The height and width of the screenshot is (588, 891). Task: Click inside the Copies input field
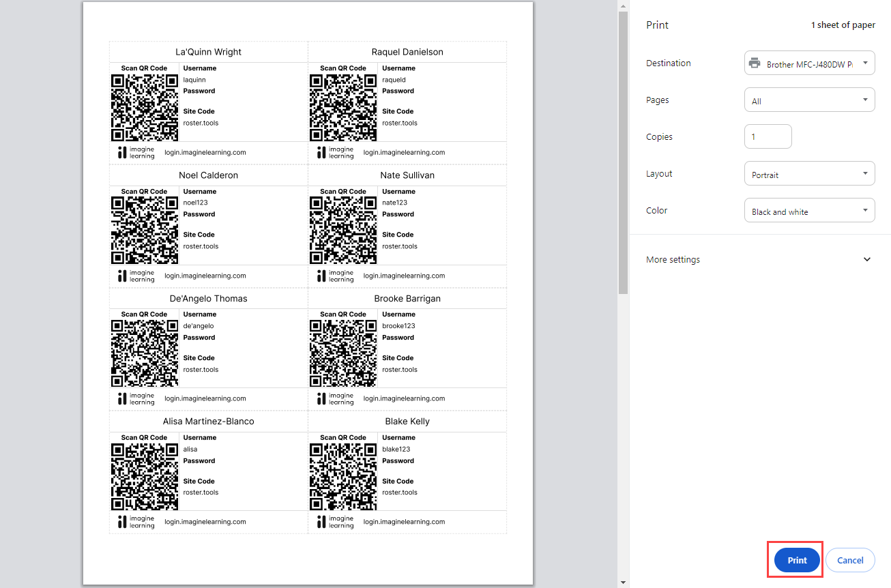click(768, 136)
